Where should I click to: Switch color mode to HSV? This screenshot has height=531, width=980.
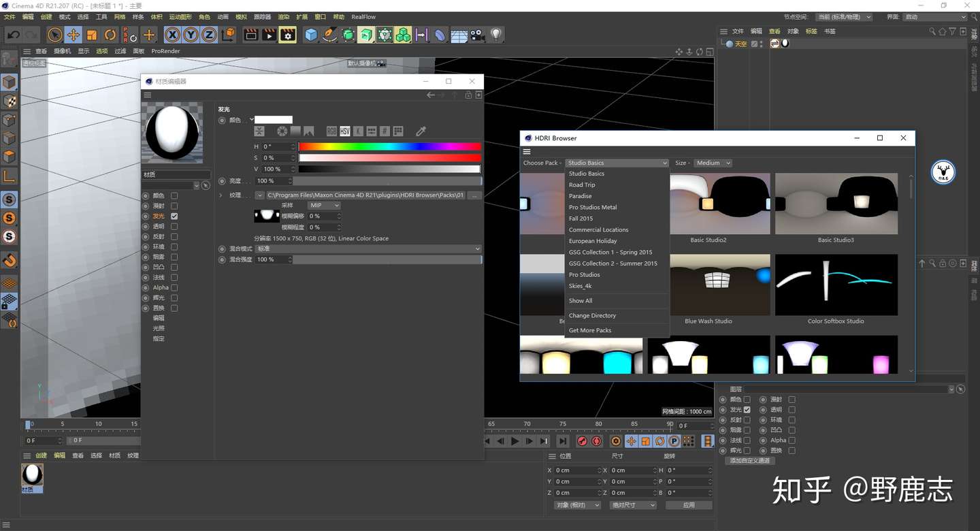coord(345,131)
